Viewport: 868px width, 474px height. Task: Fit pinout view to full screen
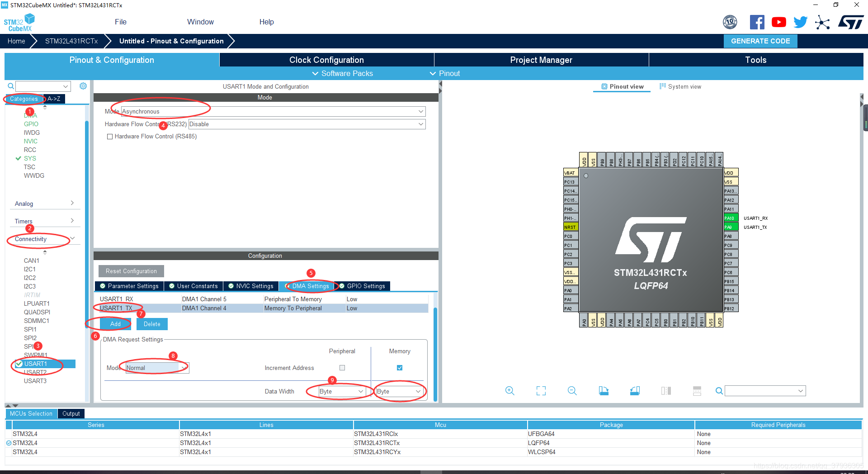click(541, 391)
